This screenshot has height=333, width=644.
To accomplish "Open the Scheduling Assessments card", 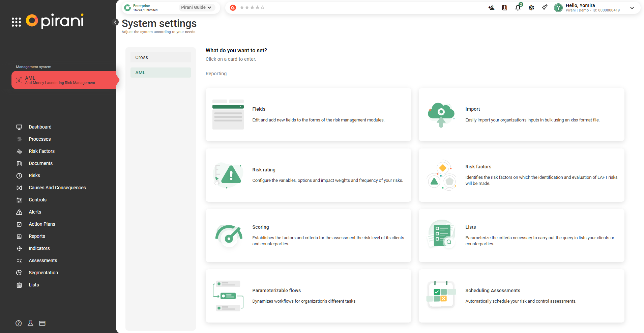I will 521,296.
